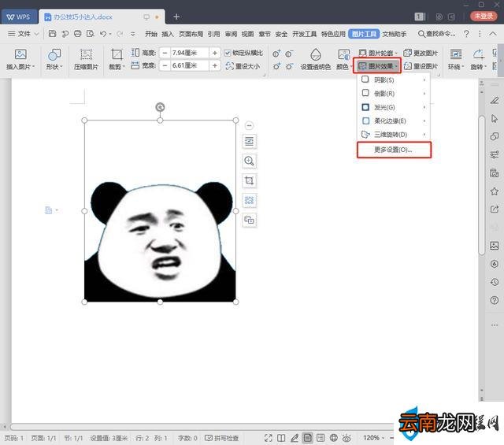
Task: Click the vertical scrollbar thumb
Action: (481, 186)
